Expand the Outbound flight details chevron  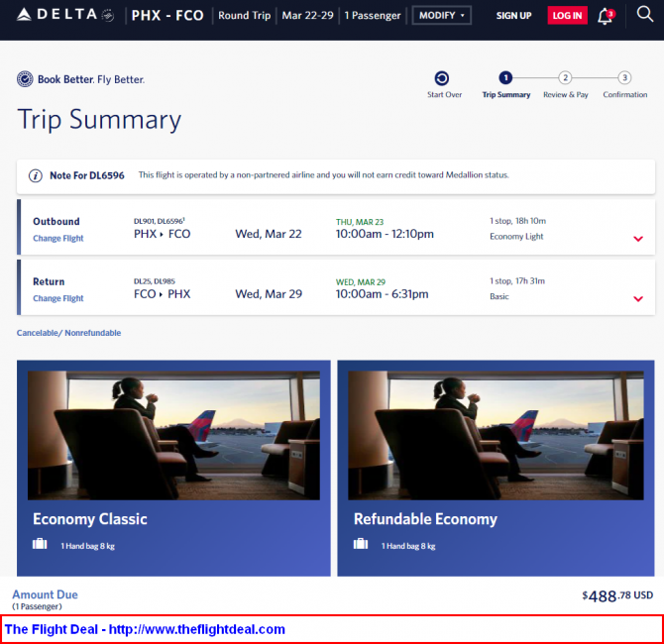[638, 239]
